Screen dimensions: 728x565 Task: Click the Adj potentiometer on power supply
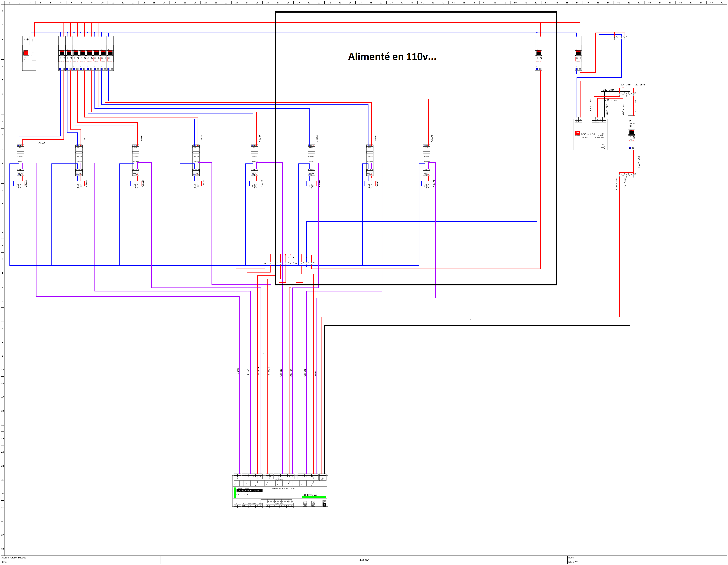603,147
